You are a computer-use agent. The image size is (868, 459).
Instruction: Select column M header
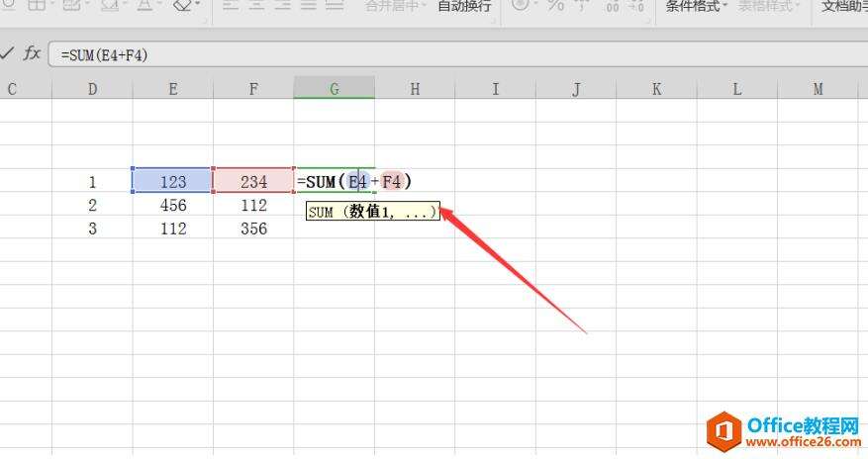point(819,88)
